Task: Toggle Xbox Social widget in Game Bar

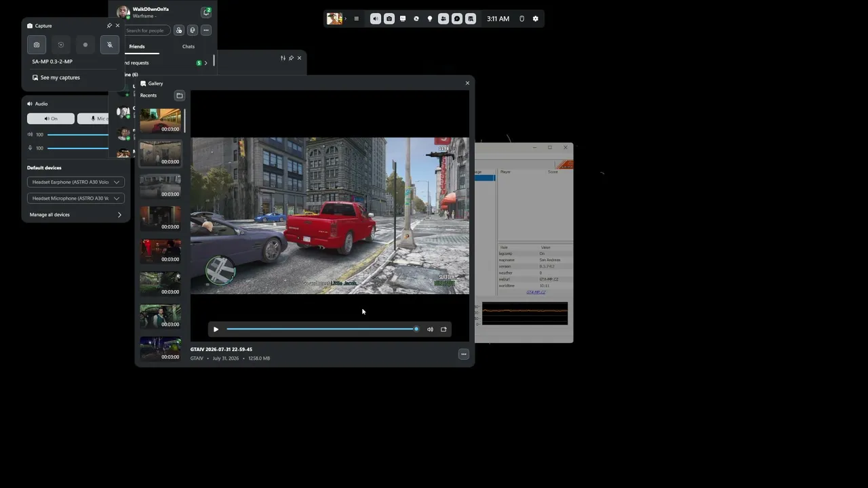Action: click(443, 19)
